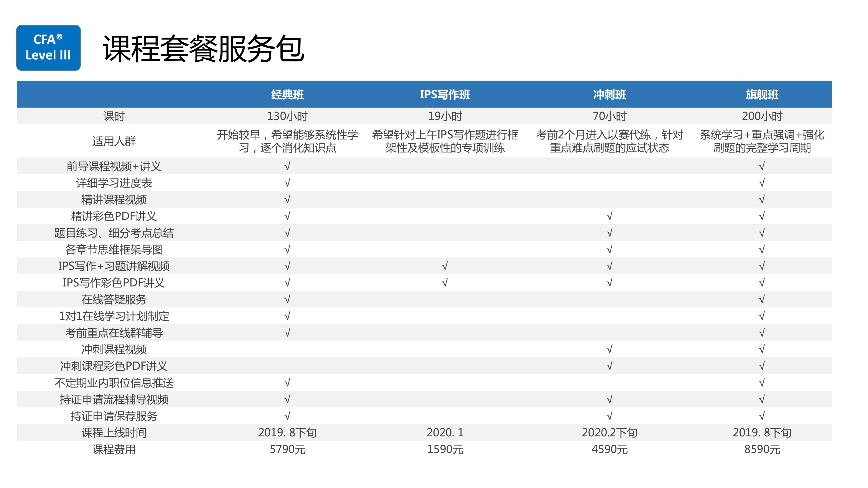Click 课程费用 row label

click(114, 449)
